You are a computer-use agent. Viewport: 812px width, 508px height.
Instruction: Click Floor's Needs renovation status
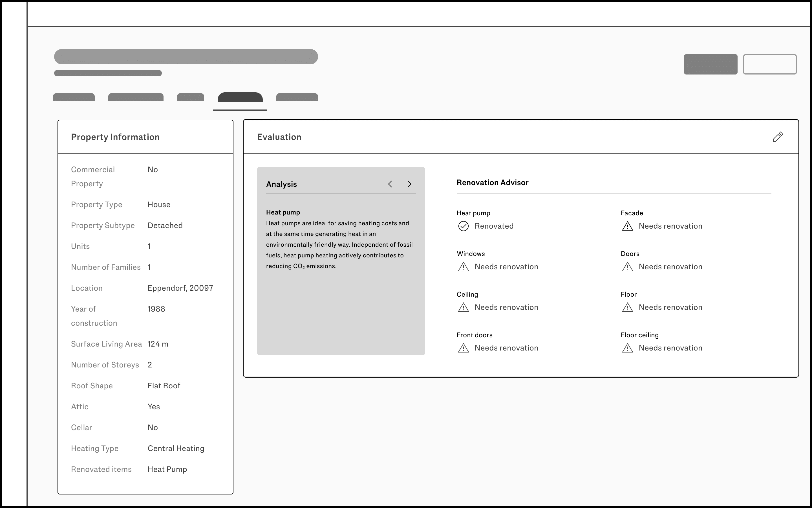(670, 307)
